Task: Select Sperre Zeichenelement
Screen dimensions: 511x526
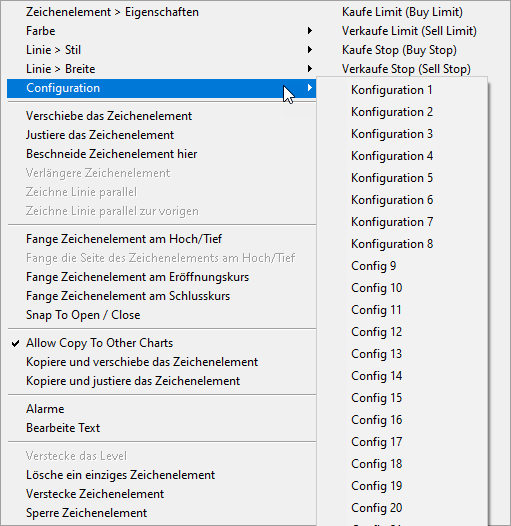Action: click(161, 513)
